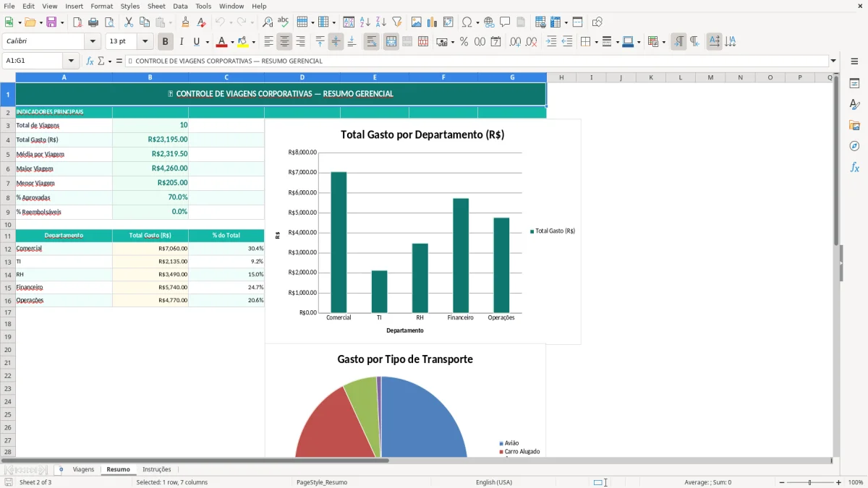The width and height of the screenshot is (868, 488).
Task: Click the Insert Chart icon
Action: point(432,22)
